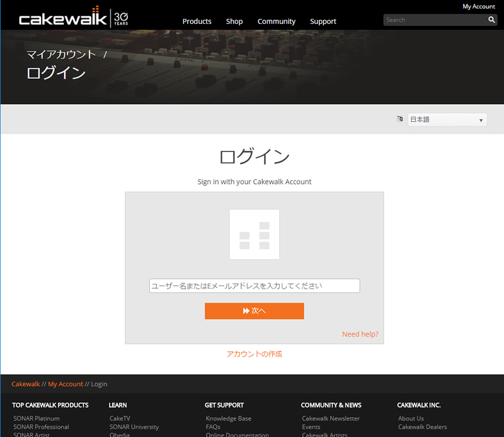Click the Sign in with your Cakewalk Account text
Screen dimensions: 504x437
pos(255,182)
